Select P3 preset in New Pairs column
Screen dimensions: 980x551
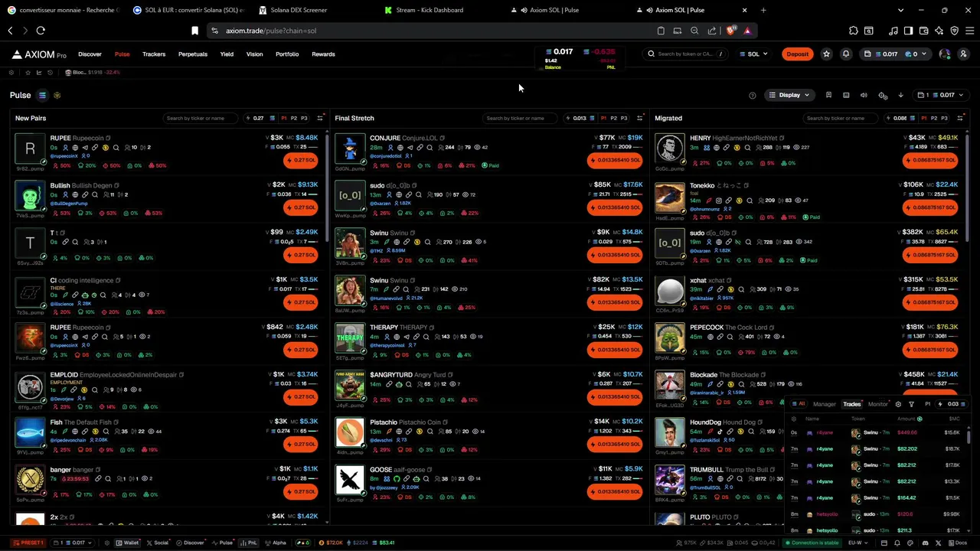(x=303, y=119)
